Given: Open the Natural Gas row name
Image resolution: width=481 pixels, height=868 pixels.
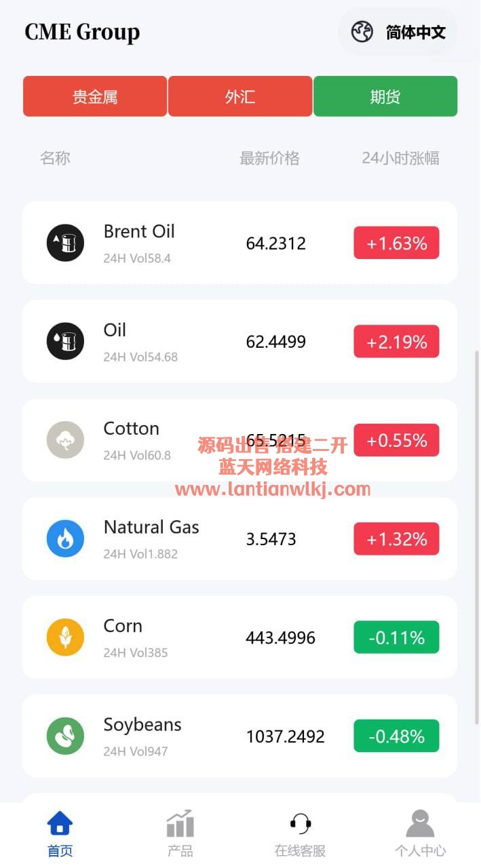Looking at the screenshot, I should 151,528.
